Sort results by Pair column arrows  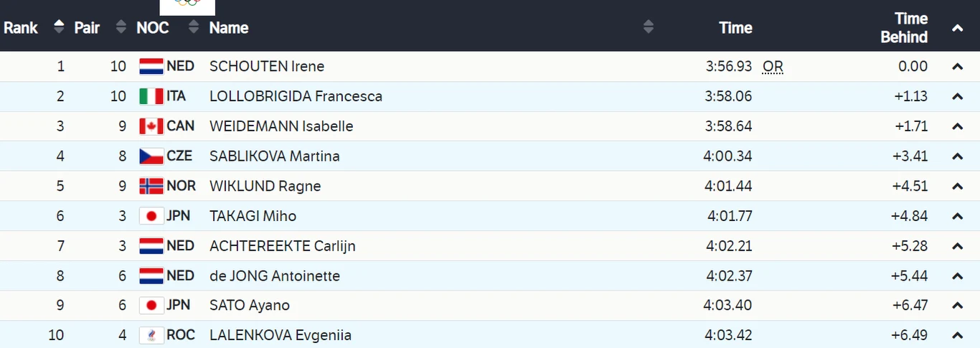click(x=121, y=27)
